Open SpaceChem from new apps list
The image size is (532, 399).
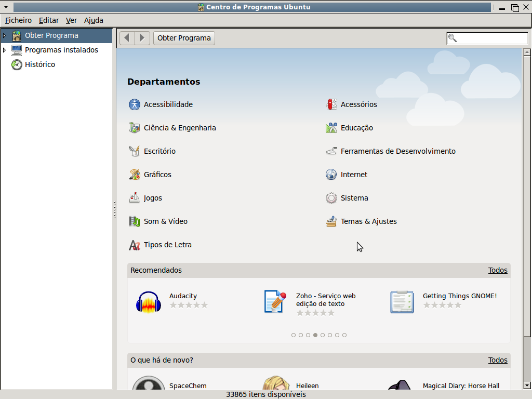coord(188,386)
